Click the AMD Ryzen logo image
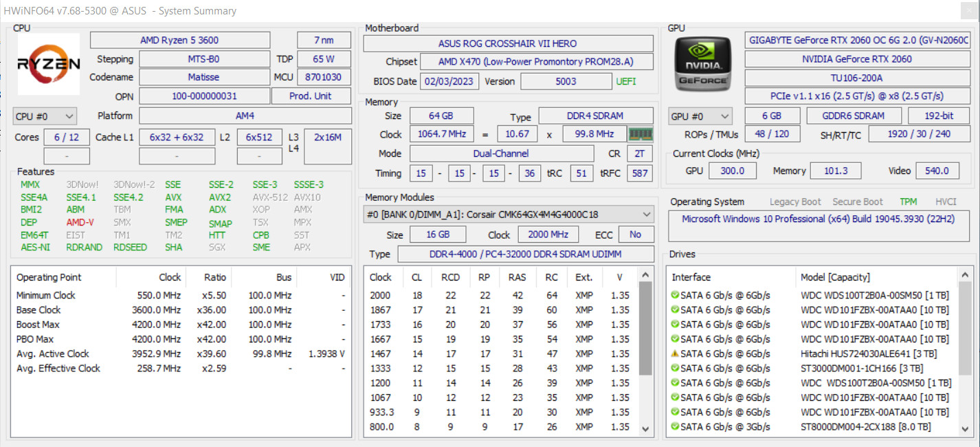The width and height of the screenshot is (980, 447). (48, 64)
